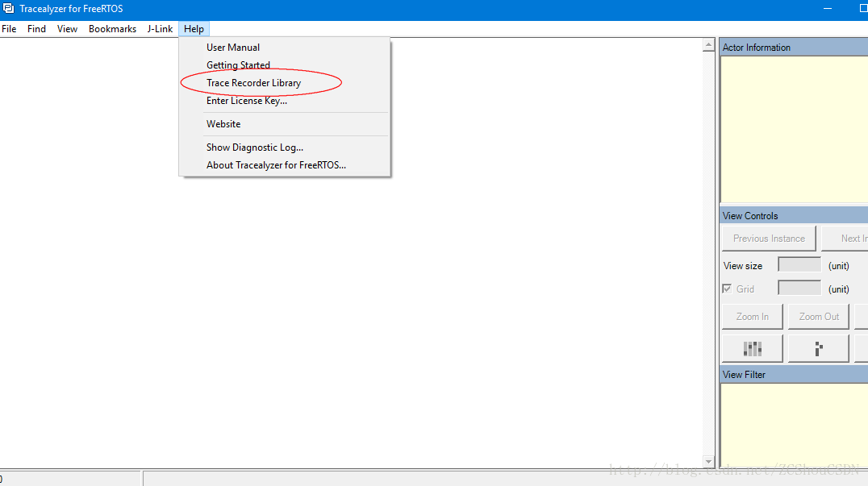Viewport: 868px width, 486px height.
Task: Click the scrollbar down arrow
Action: click(708, 461)
